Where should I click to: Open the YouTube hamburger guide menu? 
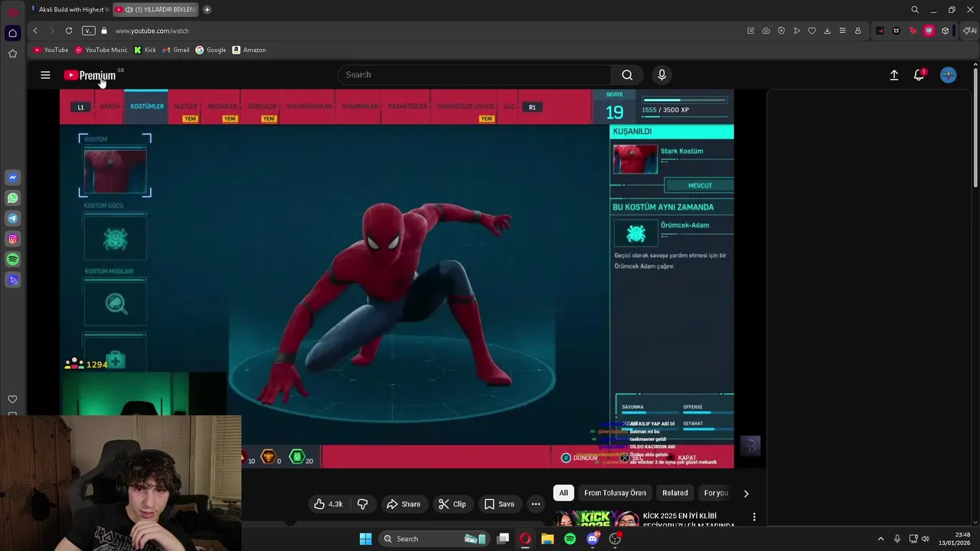(45, 75)
